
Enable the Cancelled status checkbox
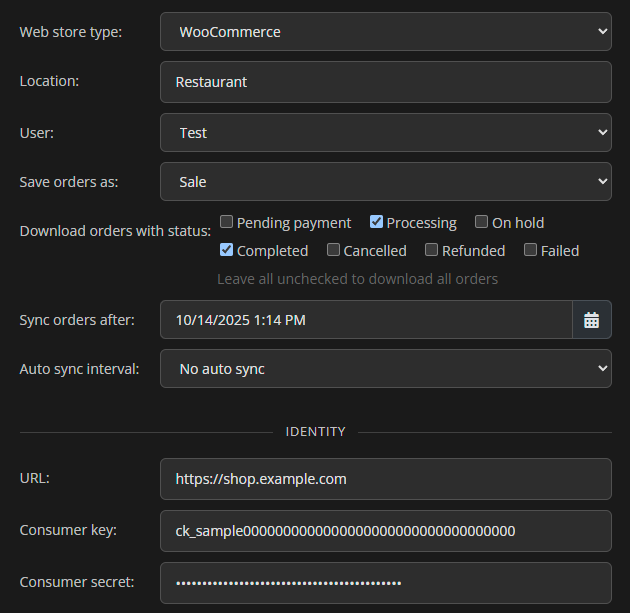pyautogui.click(x=333, y=249)
